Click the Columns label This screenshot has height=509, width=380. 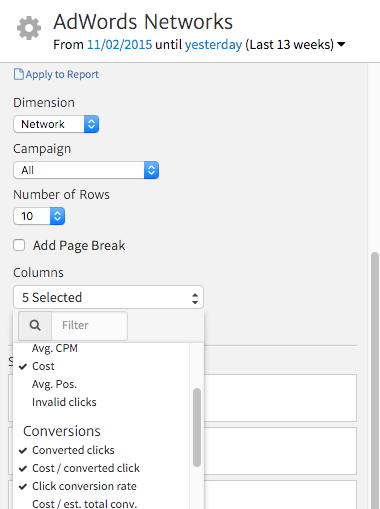coord(38,273)
